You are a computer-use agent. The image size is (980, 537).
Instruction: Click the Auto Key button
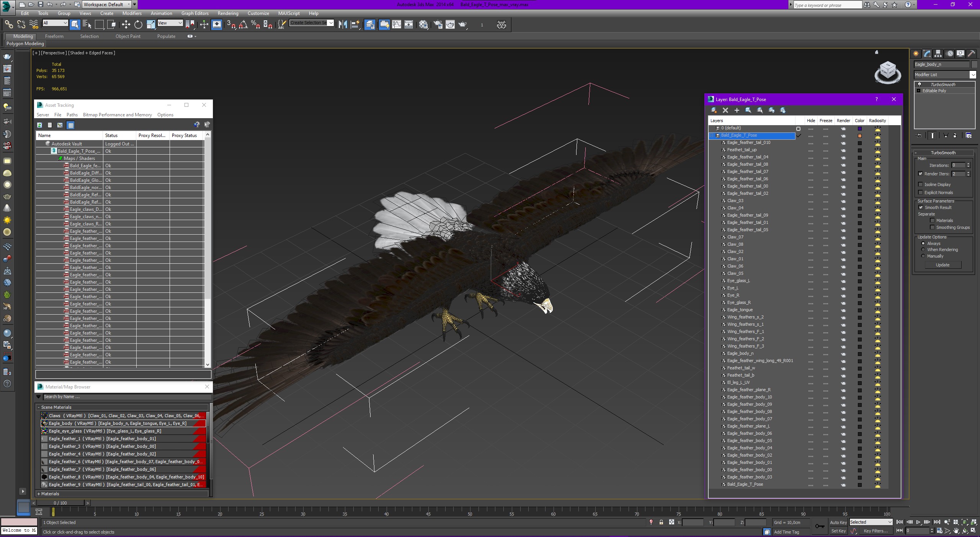point(838,522)
